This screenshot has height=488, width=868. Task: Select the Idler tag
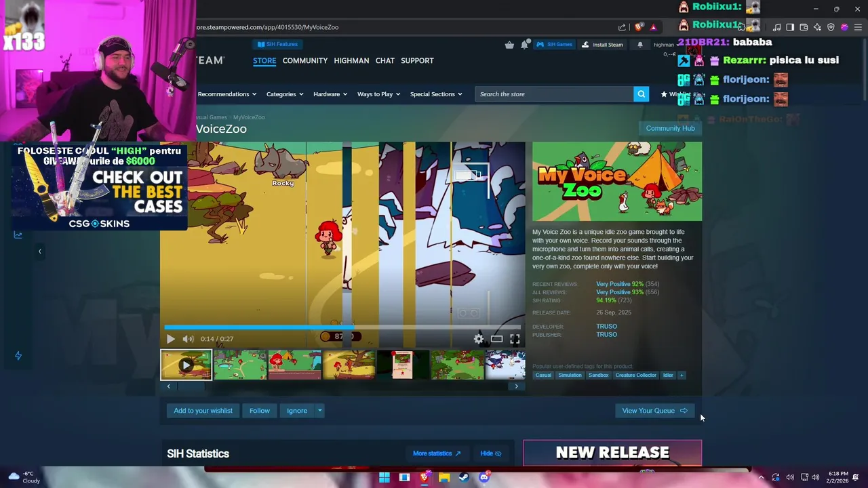[x=668, y=375]
